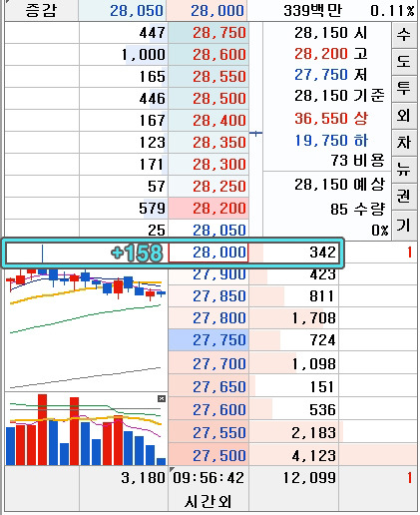Open the 수 side tab
Screen dimensions: 420x515
pyautogui.click(x=404, y=35)
